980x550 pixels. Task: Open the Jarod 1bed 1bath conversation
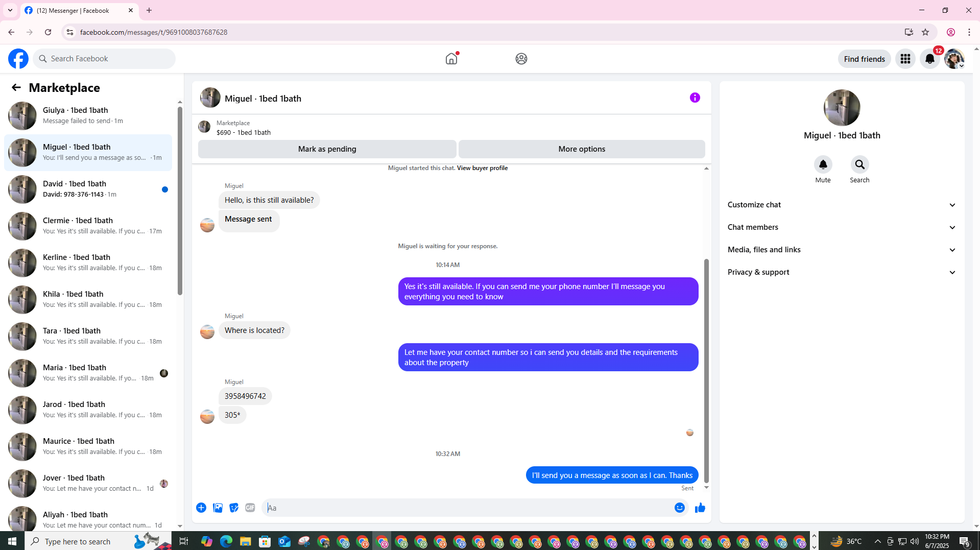(x=88, y=410)
